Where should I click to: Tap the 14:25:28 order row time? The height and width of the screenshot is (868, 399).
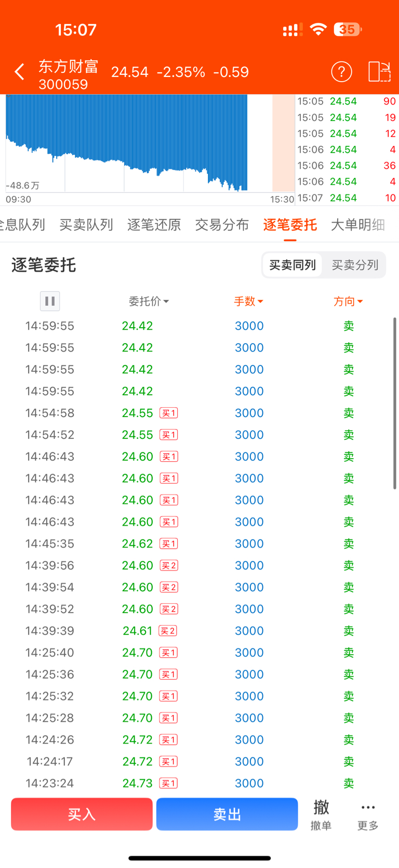[x=50, y=718]
